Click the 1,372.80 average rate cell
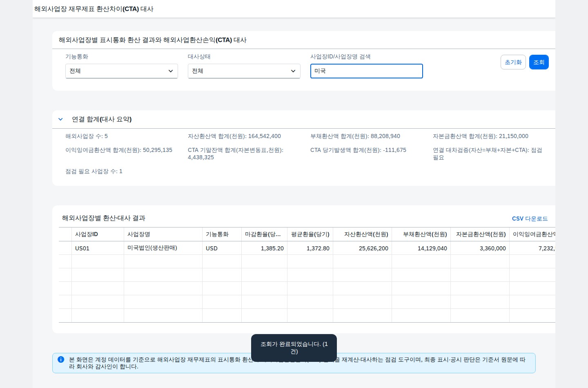 point(310,248)
